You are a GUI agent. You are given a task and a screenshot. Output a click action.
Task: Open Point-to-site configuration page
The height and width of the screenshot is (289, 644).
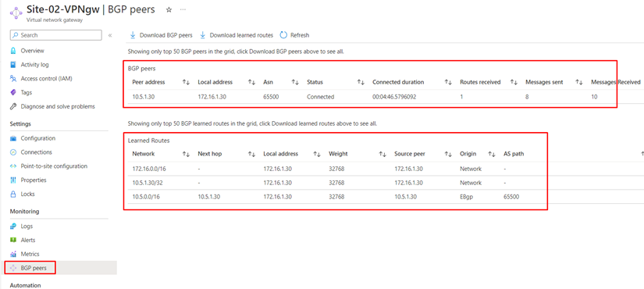53,166
